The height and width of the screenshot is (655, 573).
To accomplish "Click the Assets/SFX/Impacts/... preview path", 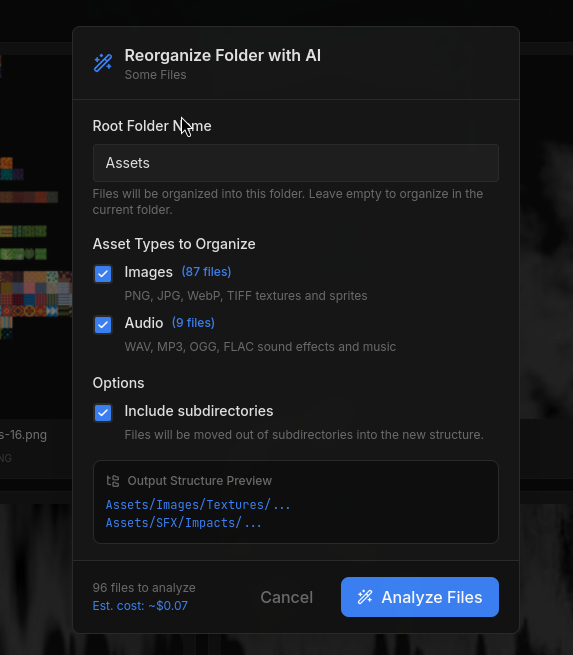I will pos(183,523).
